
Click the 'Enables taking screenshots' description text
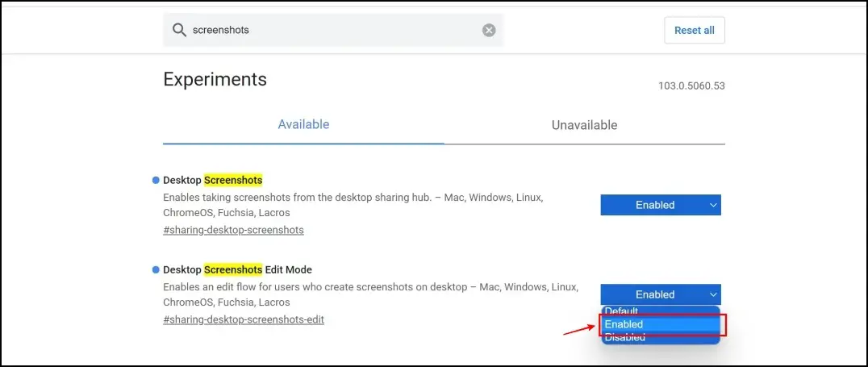[x=353, y=205]
